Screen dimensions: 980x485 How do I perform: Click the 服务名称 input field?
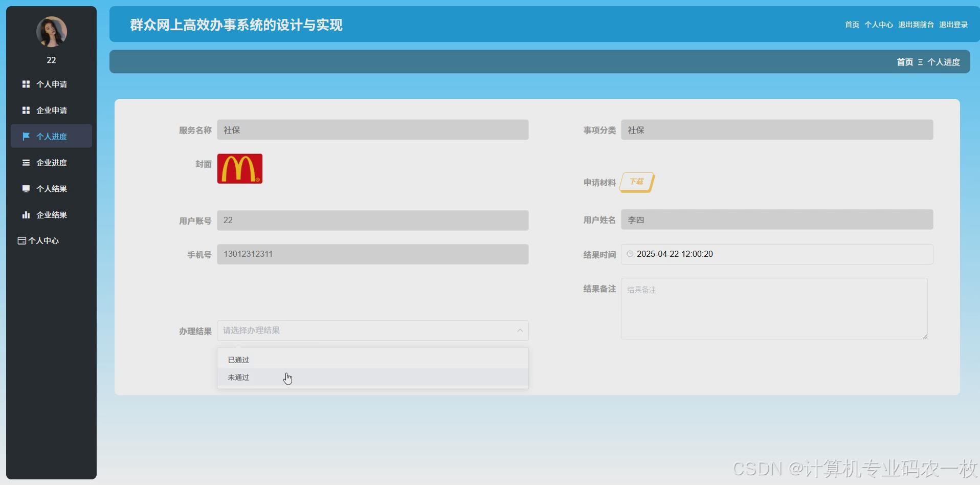click(372, 130)
